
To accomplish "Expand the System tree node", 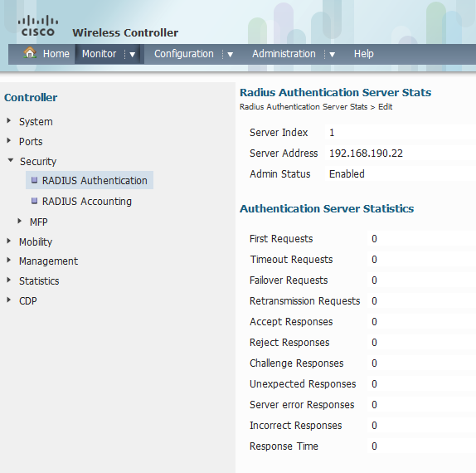I will (x=9, y=121).
